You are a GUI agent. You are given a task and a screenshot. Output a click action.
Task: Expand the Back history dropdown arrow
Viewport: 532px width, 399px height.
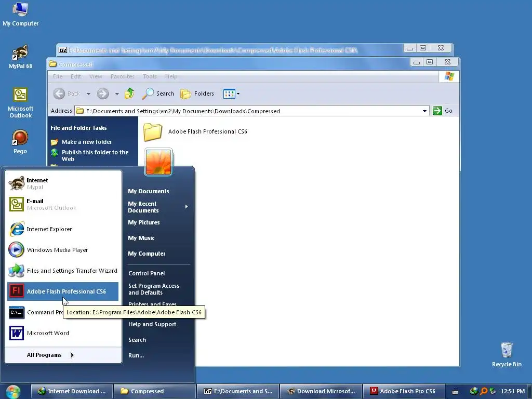pyautogui.click(x=88, y=94)
